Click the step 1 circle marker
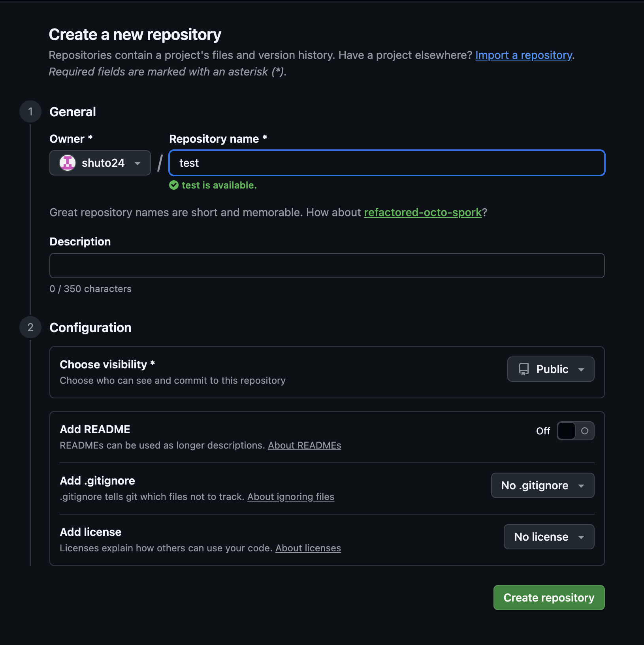Viewport: 644px width, 645px height. click(30, 111)
